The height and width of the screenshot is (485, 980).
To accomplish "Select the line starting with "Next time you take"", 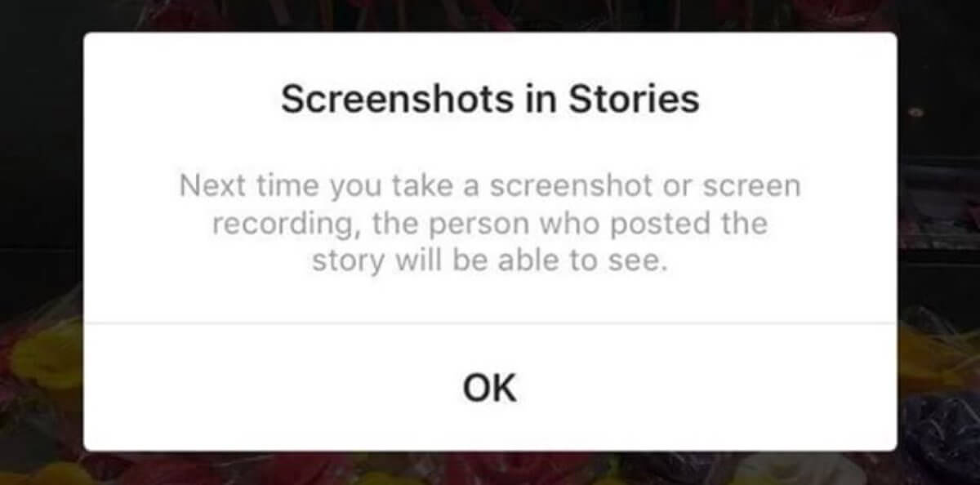I will tap(490, 187).
